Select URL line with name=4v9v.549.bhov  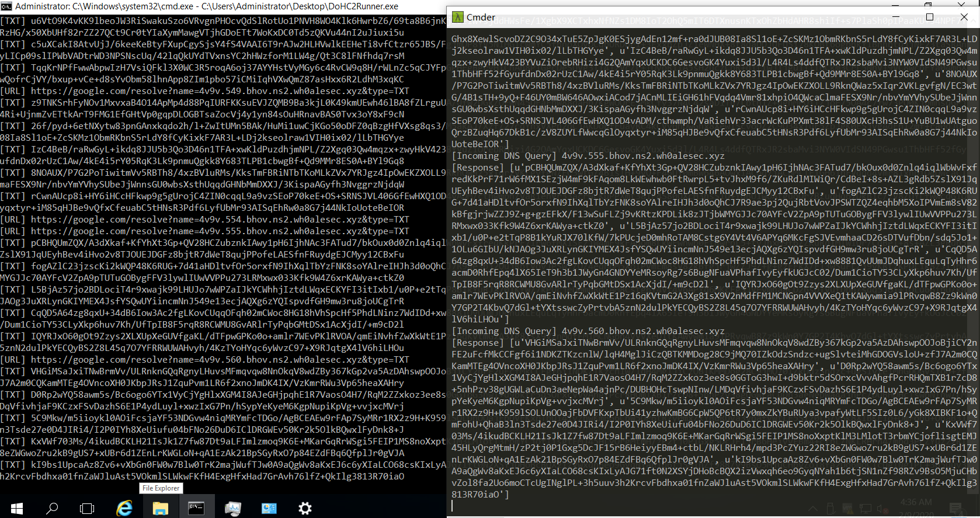pyautogui.click(x=204, y=91)
